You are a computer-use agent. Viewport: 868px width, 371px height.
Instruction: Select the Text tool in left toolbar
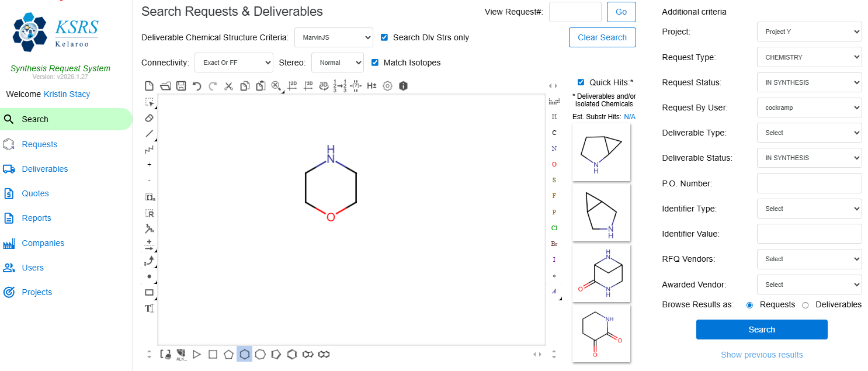pos(150,308)
